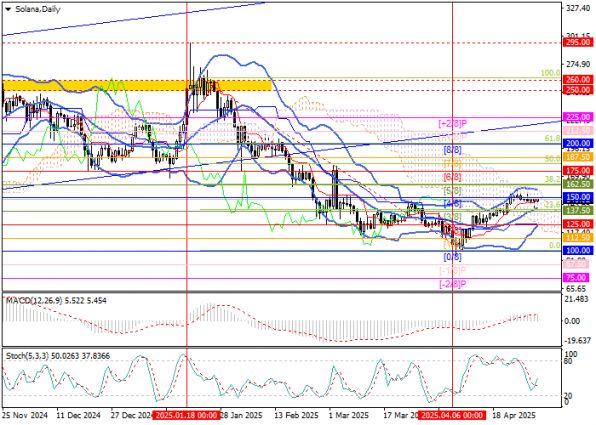596x425 pixels.
Task: Select the 1 Mar 2025 date label
Action: (349, 415)
